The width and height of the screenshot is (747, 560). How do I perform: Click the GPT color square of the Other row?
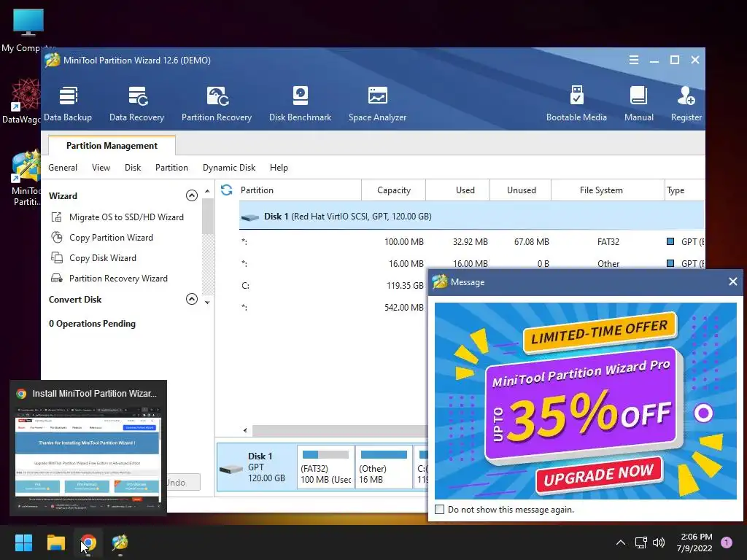670,263
